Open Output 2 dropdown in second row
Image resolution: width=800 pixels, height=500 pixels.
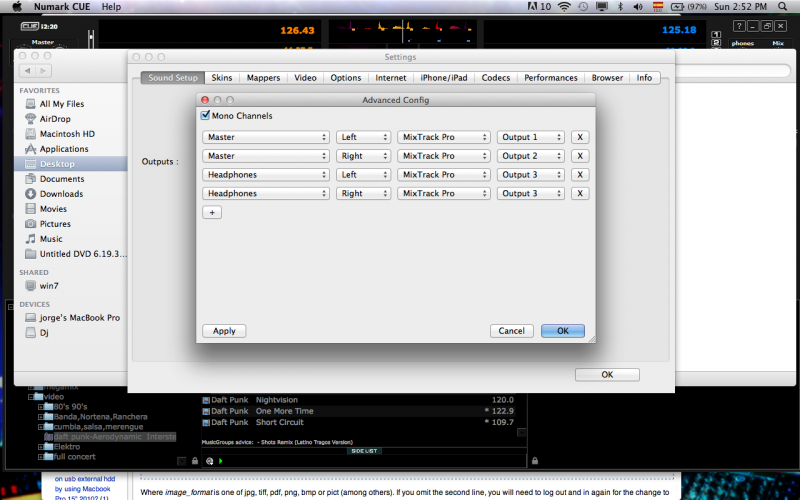(x=530, y=156)
